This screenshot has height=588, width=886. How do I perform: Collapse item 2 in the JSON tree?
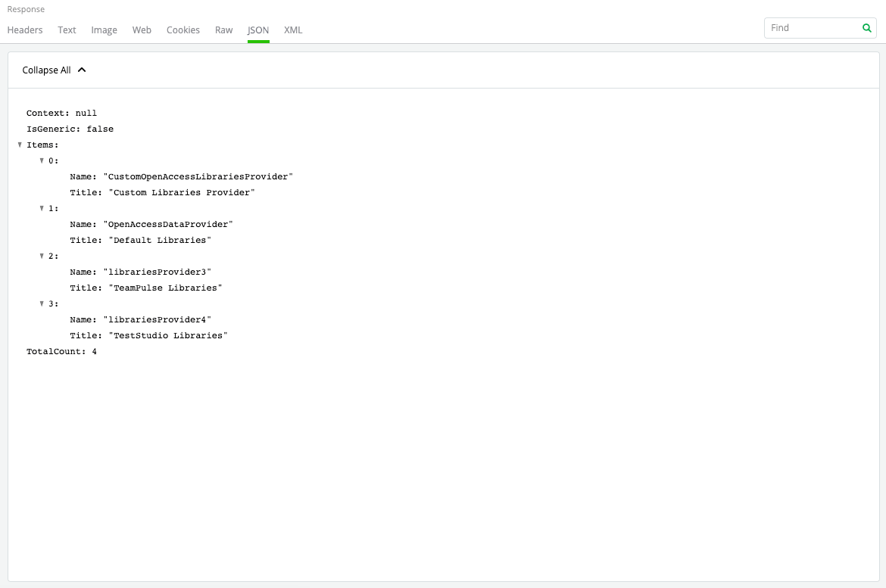(x=42, y=256)
